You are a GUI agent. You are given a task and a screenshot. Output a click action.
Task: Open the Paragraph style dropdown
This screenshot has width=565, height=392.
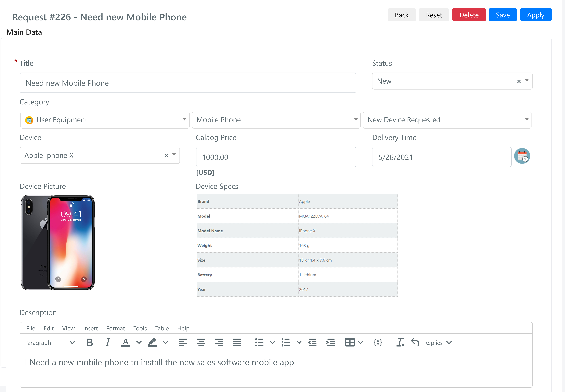coord(49,343)
